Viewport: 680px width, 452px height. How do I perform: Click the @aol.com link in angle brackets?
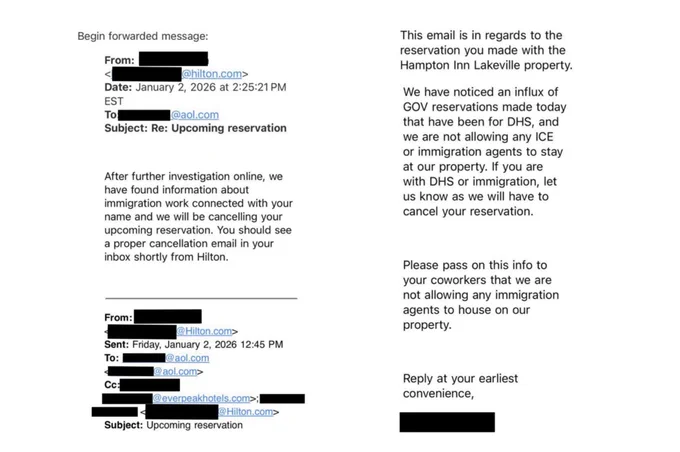pyautogui.click(x=176, y=371)
